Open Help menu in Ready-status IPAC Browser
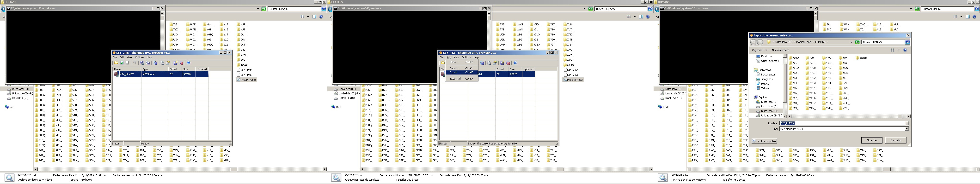 pyautogui.click(x=149, y=57)
